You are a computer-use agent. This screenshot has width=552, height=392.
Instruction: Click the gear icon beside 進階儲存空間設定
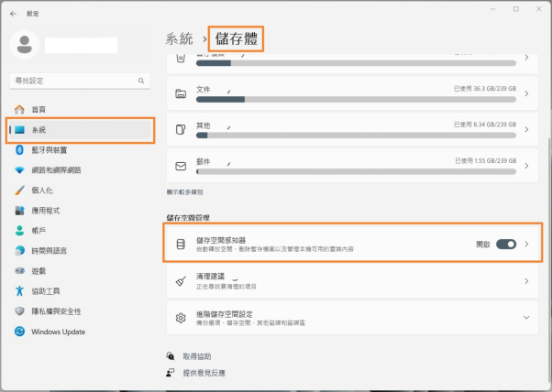(x=181, y=318)
